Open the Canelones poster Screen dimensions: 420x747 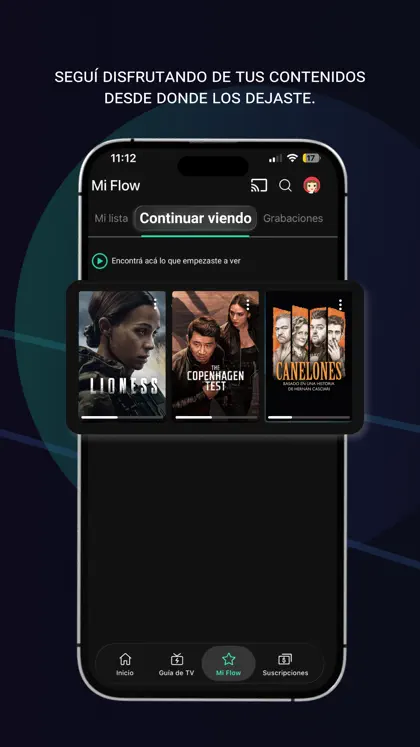click(309, 355)
